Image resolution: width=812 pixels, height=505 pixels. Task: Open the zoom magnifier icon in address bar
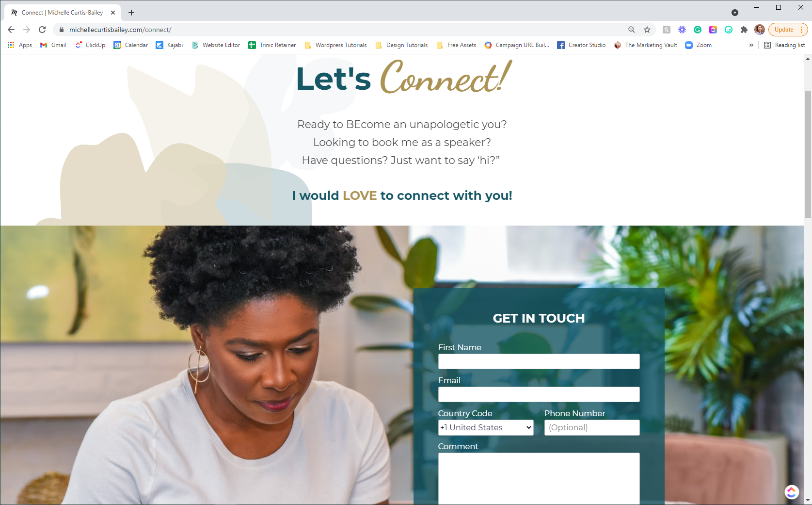click(632, 30)
